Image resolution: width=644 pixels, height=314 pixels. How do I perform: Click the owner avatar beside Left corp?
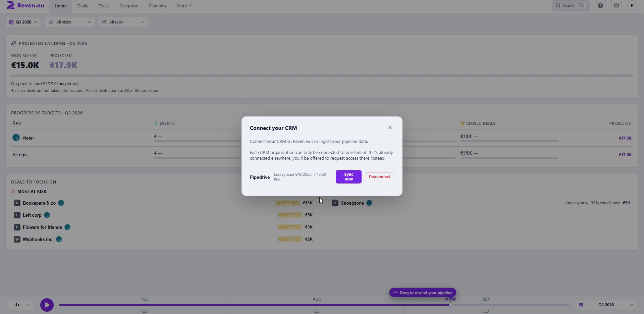click(47, 215)
